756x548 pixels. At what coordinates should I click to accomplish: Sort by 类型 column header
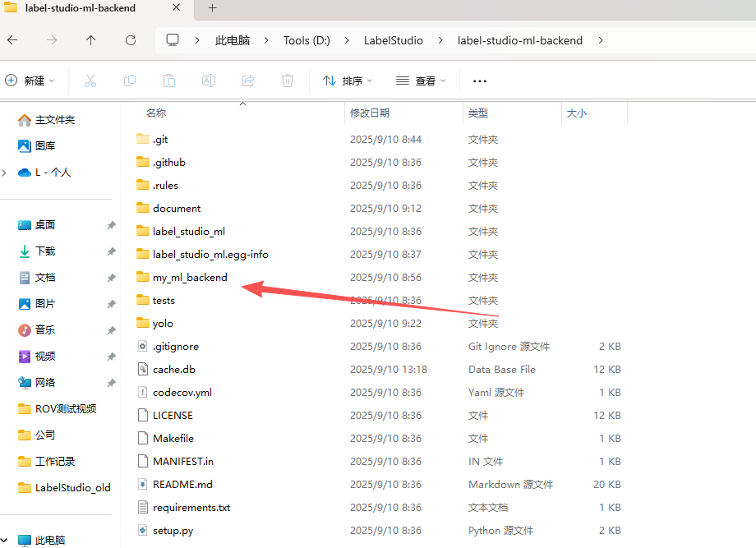(478, 113)
